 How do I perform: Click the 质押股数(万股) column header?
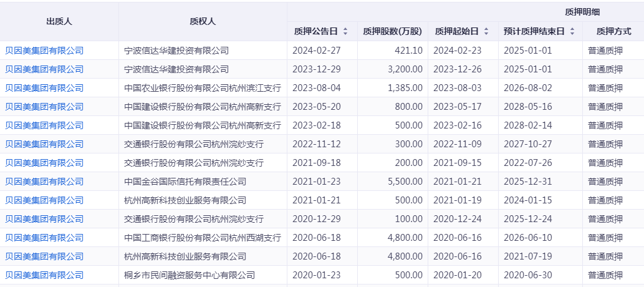[x=392, y=31]
